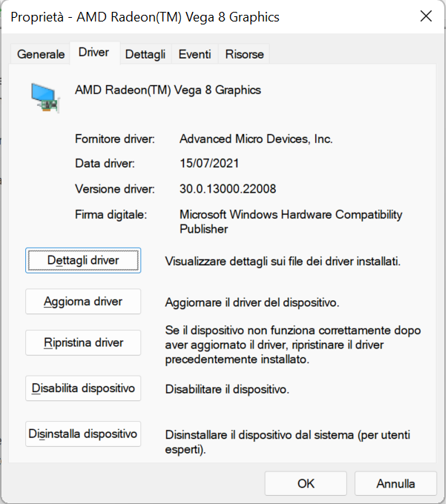Click 'Se il dispositivo non funziona' description
Screen dimensions: 448x504
293,345
